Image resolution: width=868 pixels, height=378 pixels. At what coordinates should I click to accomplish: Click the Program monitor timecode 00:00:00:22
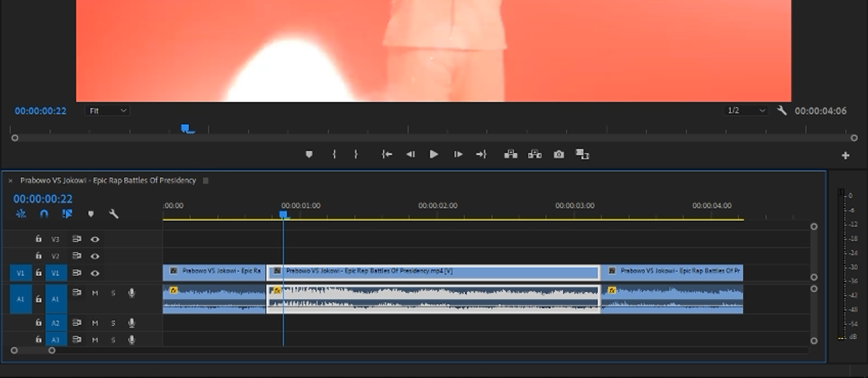coord(40,111)
